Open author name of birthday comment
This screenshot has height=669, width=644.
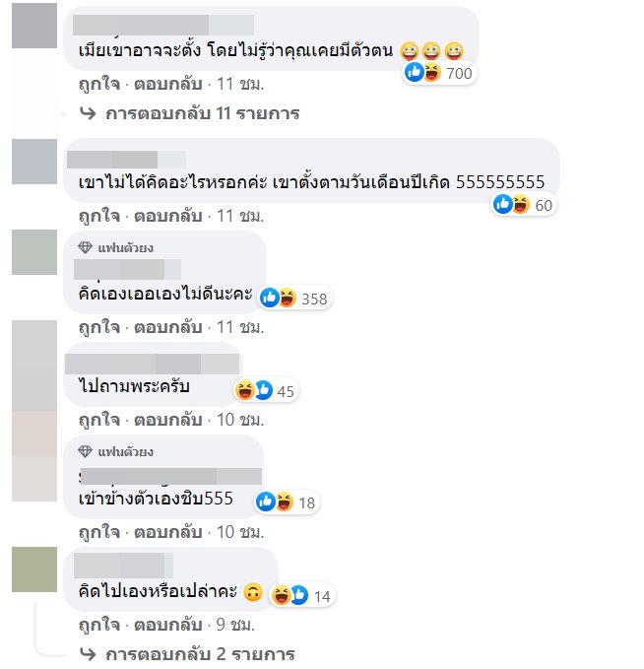[x=126, y=160]
